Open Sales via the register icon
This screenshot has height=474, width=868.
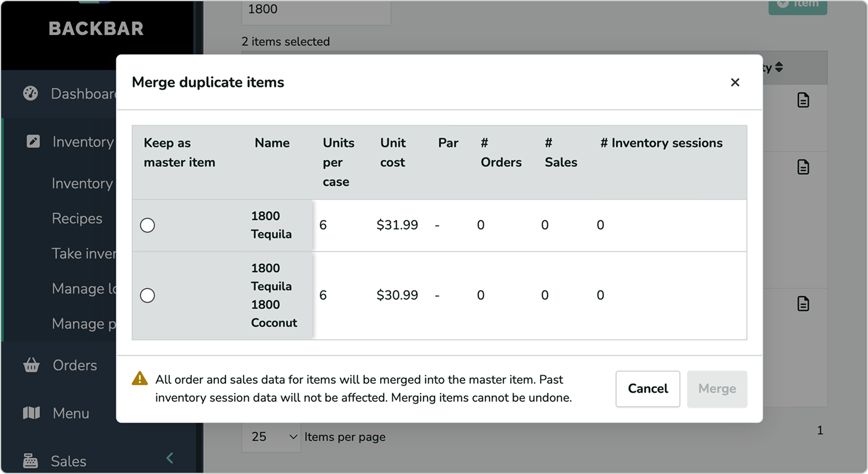coord(30,461)
